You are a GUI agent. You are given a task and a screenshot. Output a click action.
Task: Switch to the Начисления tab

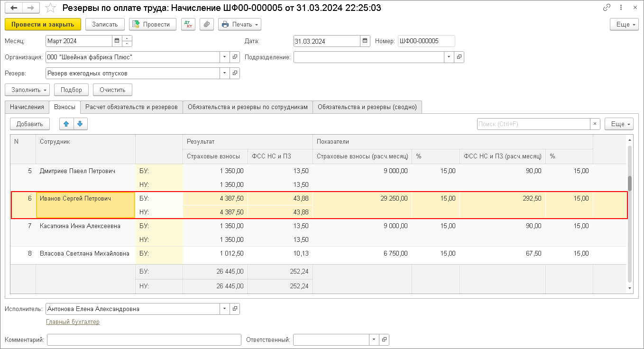[27, 107]
